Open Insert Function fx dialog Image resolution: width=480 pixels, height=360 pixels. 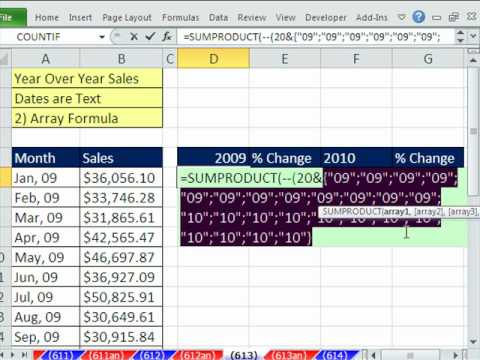coord(167,36)
